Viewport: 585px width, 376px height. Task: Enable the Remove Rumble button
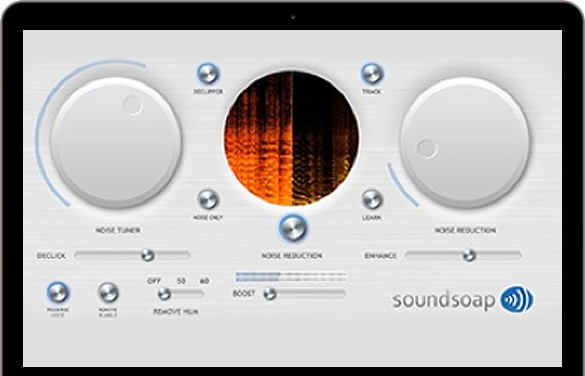(x=108, y=292)
